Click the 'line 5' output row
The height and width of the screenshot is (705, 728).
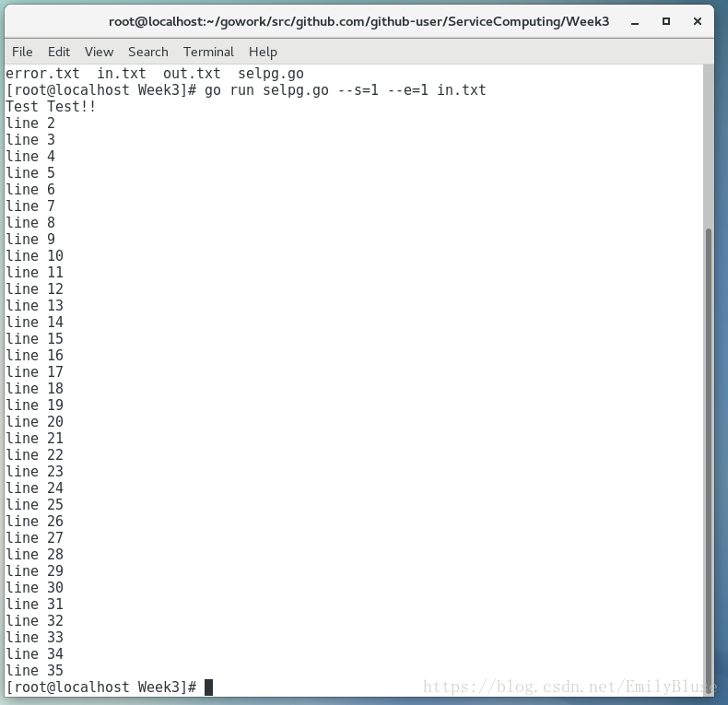pyautogui.click(x=30, y=172)
